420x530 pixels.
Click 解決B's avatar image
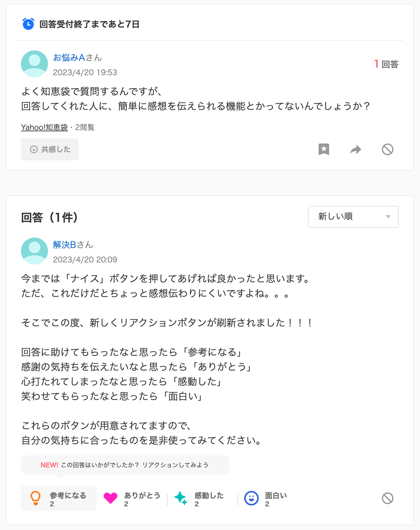coord(34,251)
